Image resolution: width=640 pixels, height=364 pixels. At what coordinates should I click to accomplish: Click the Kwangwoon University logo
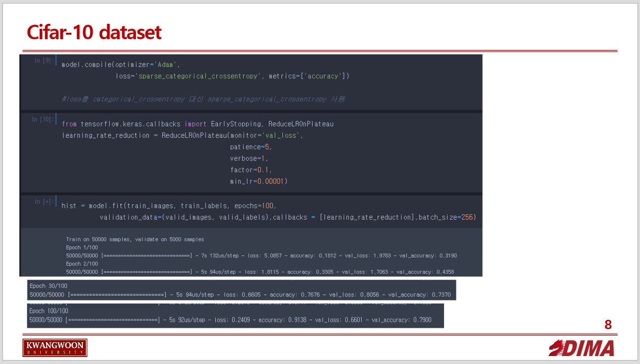coord(55,348)
